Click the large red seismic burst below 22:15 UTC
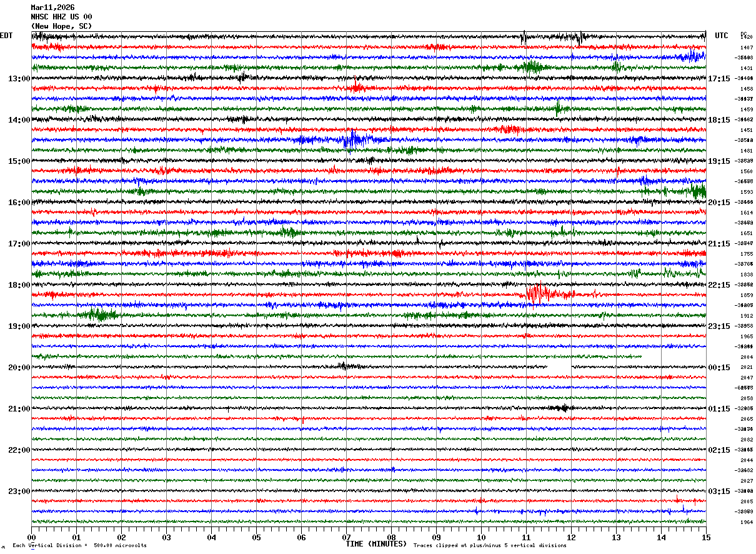This screenshot has height=554, width=756. pyautogui.click(x=547, y=293)
